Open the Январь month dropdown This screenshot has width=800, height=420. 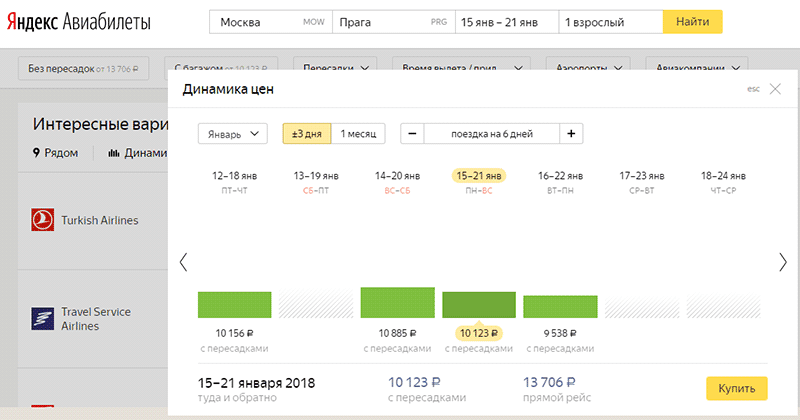point(233,134)
